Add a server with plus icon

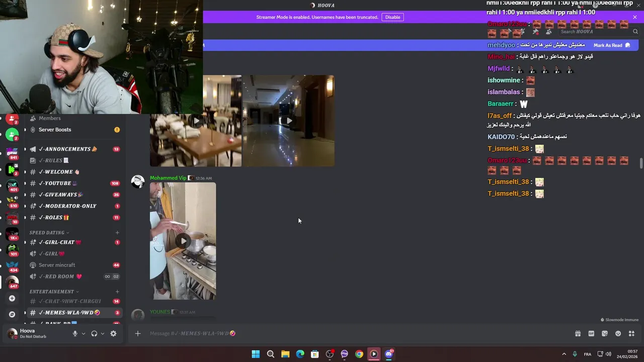[12, 298]
